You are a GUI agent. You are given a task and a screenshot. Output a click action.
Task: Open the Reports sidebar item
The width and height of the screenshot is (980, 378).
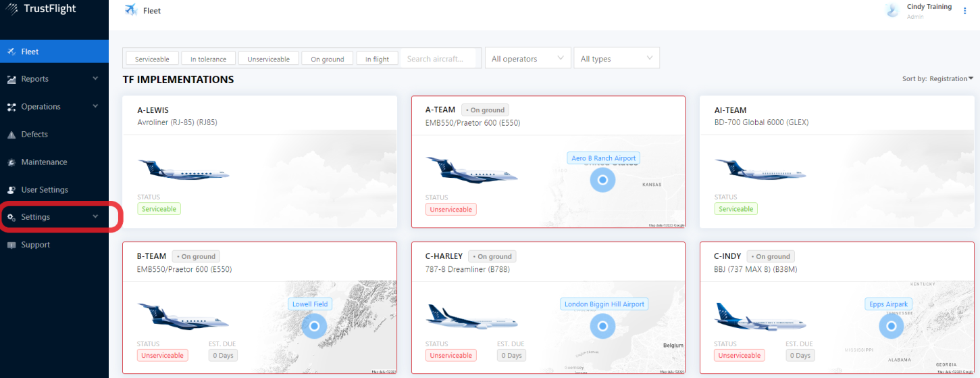tap(54, 79)
